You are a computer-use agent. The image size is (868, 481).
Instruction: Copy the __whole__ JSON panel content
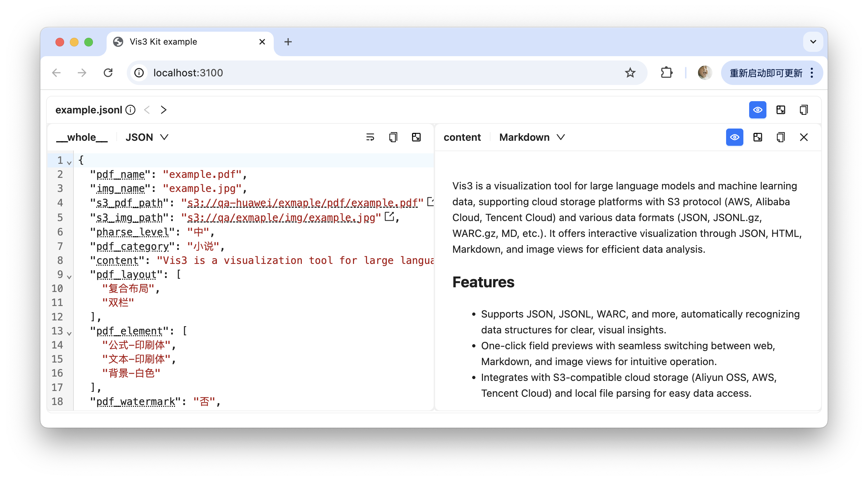tap(393, 137)
